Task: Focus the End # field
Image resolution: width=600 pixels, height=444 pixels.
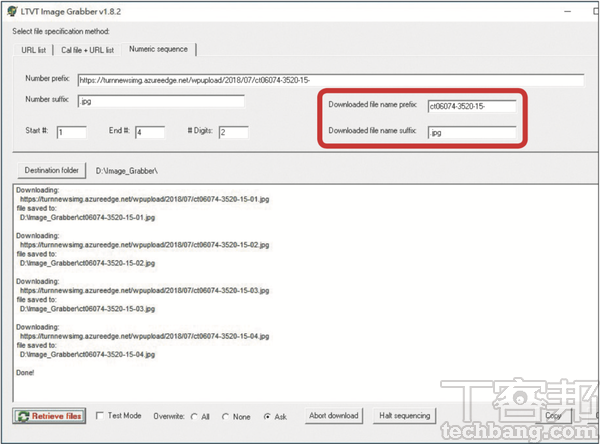Action: (150, 132)
